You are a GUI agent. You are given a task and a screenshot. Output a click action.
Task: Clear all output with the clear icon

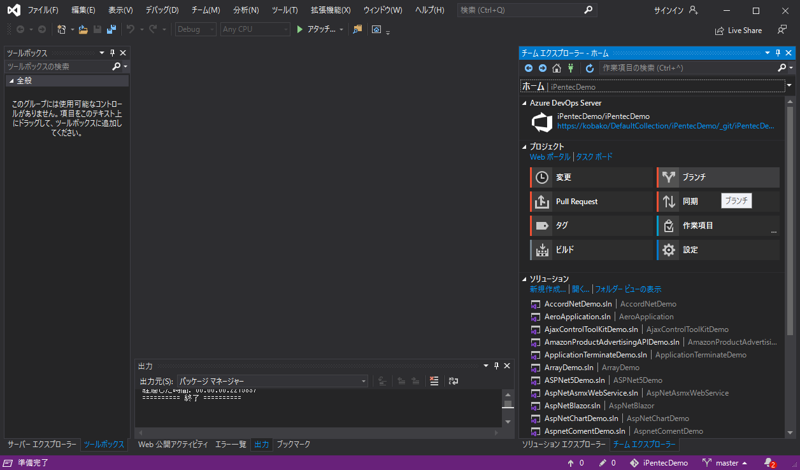434,381
